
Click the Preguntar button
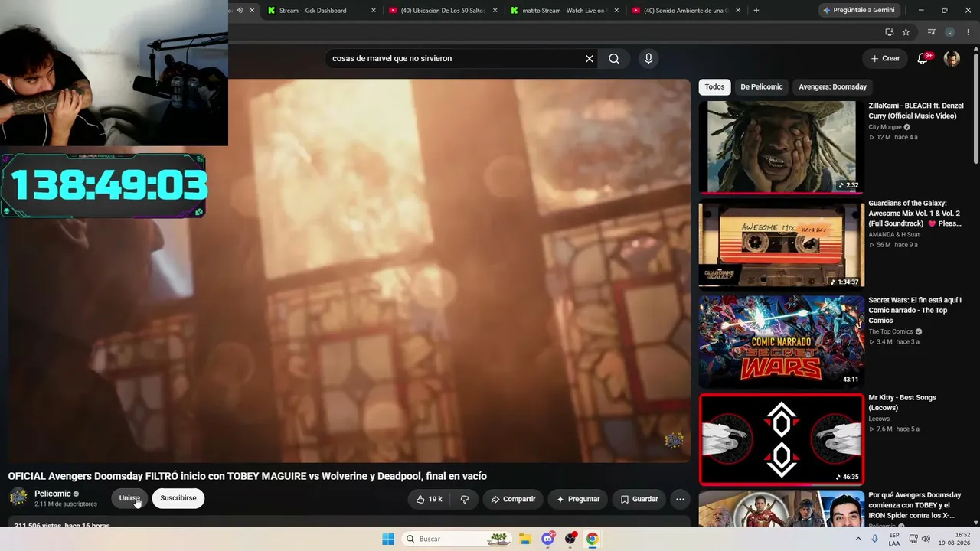[578, 499]
